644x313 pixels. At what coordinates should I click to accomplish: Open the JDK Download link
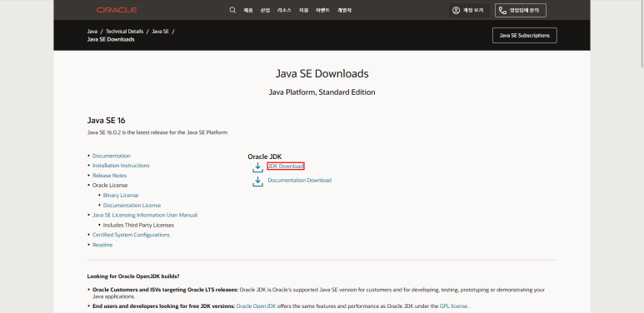[x=286, y=166]
